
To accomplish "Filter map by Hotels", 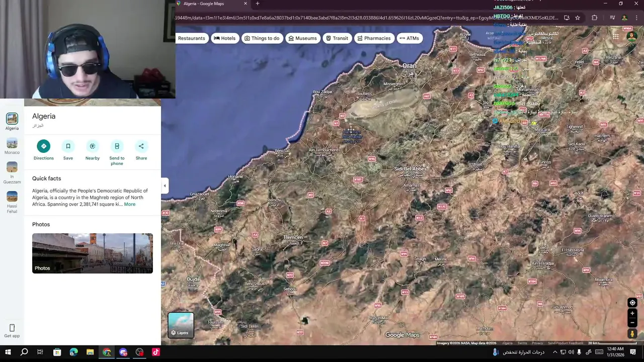I will click(x=224, y=38).
